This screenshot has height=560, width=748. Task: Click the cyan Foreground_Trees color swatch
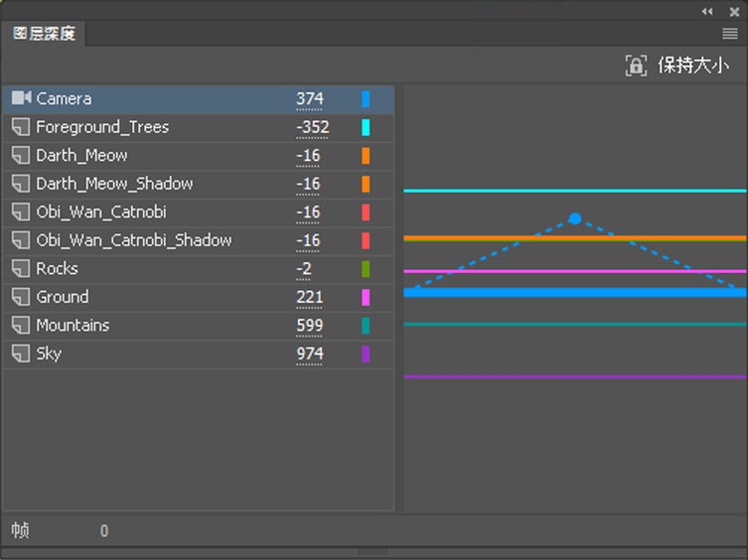tap(366, 127)
